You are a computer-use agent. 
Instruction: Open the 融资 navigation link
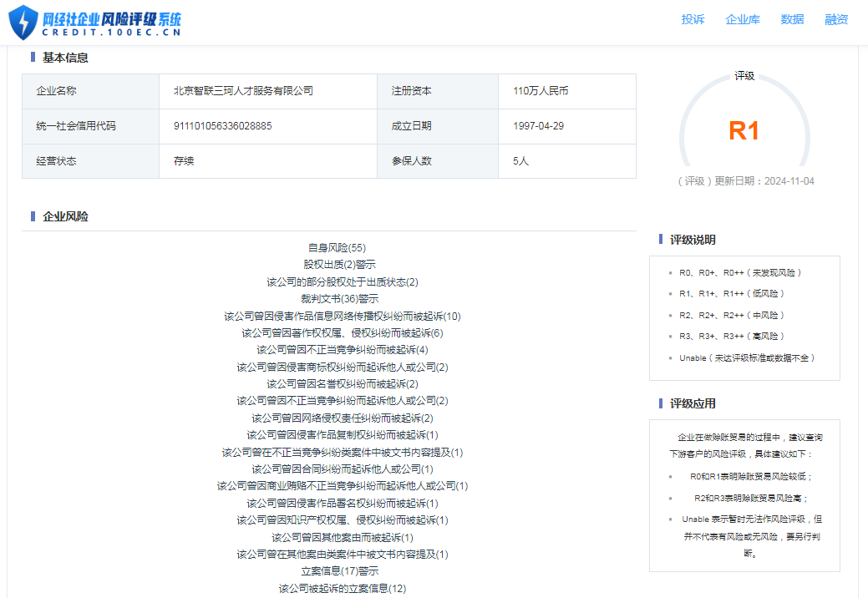pyautogui.click(x=836, y=19)
